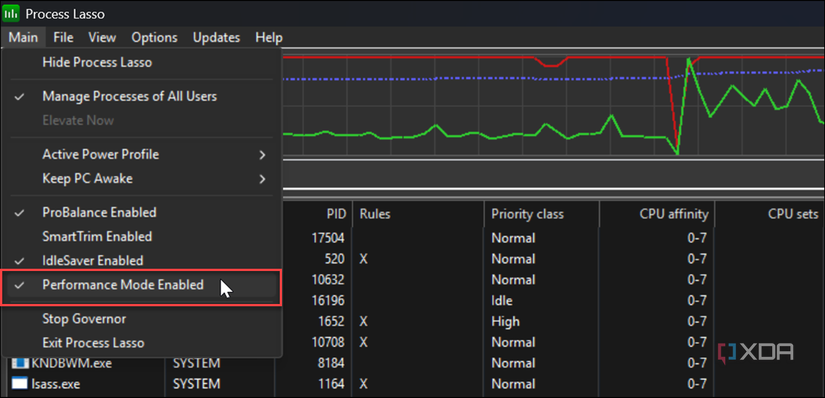The image size is (825, 398).
Task: Toggle SmartTrim Enabled
Action: point(142,236)
